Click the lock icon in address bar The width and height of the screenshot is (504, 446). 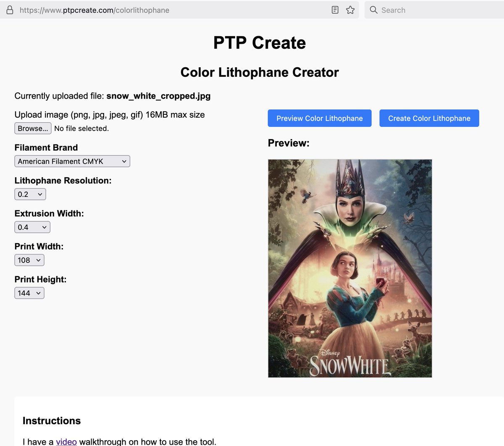[10, 10]
